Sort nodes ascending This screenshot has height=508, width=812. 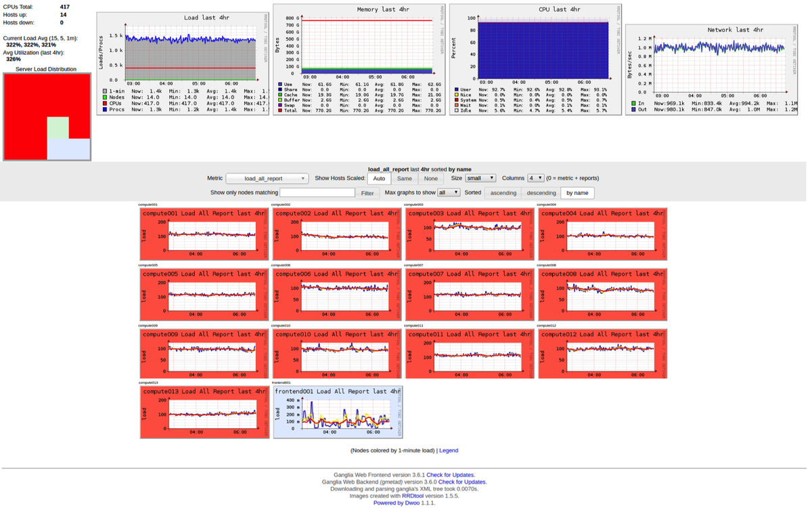[x=503, y=193]
